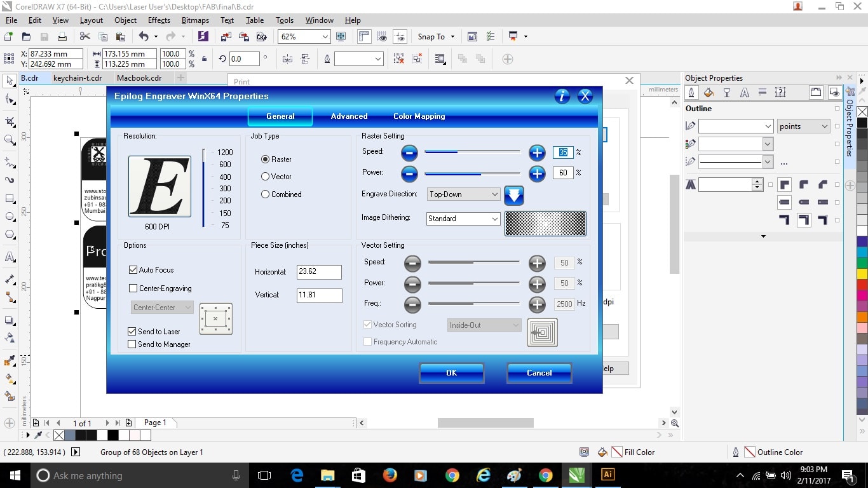Click the Cortana Ask me anything search box
868x488 pixels.
pos(140,475)
